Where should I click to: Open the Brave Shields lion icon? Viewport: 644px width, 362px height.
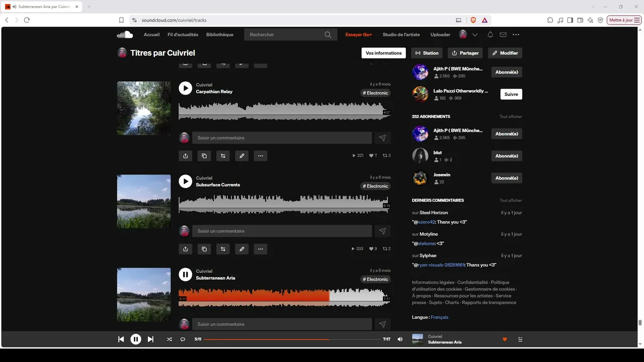coord(473,20)
